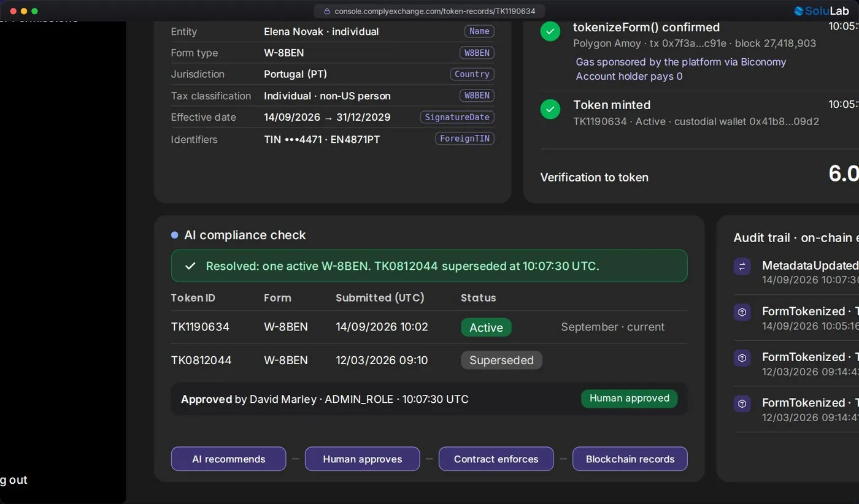Click the TIN •••4471 · EN4871PT value

(x=322, y=139)
